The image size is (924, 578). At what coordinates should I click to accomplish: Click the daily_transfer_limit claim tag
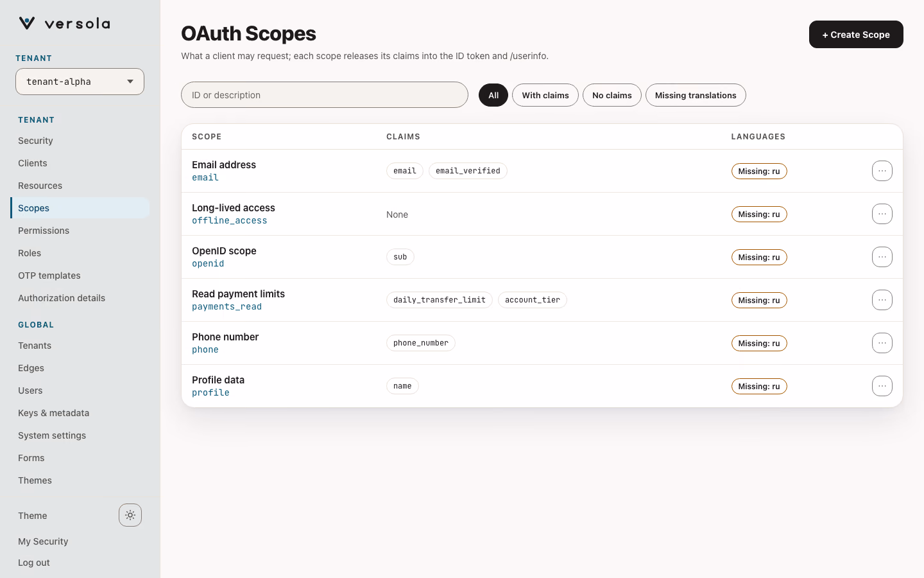click(440, 300)
